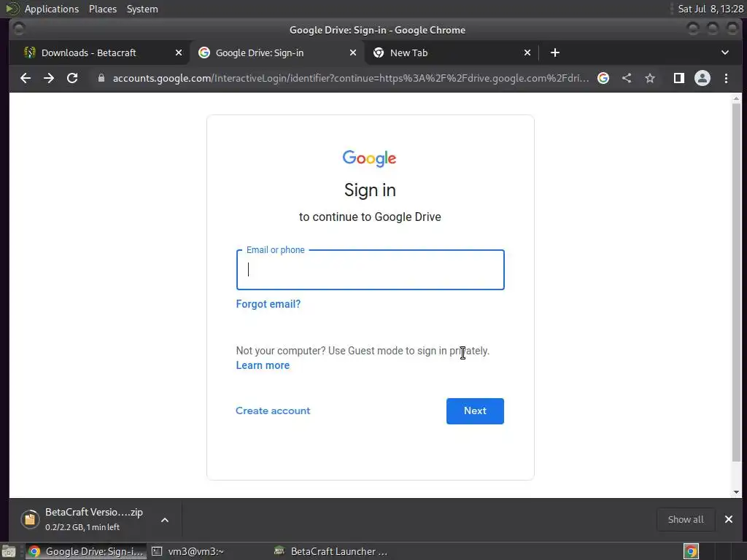Share this page via share icon
The width and height of the screenshot is (747, 560).
pos(627,78)
